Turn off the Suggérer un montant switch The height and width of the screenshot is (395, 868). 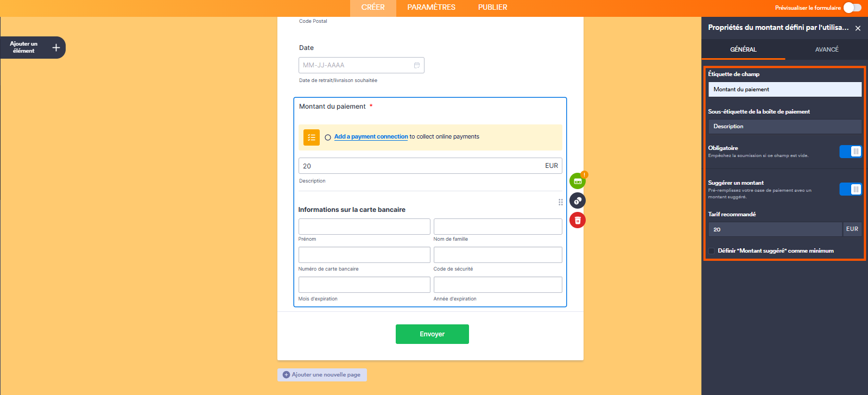tap(850, 189)
